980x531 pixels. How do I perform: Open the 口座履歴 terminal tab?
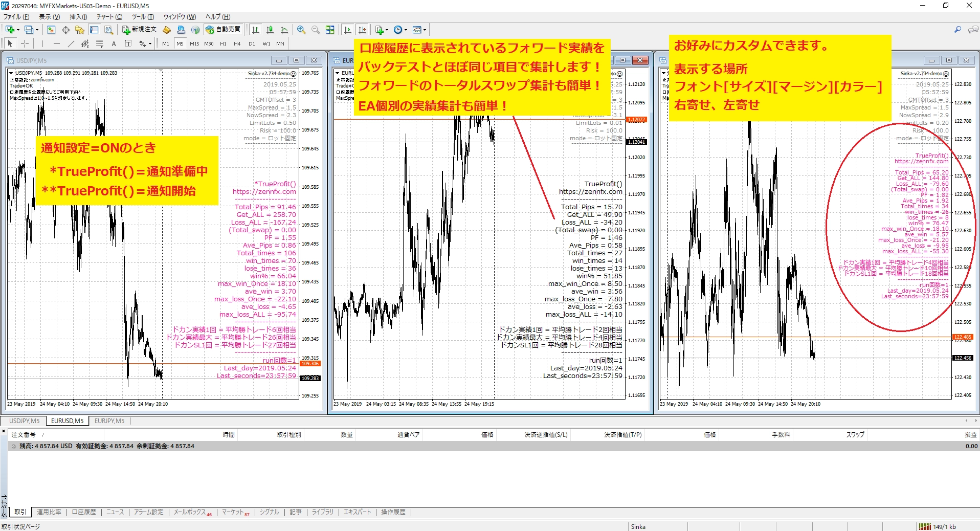[84, 512]
